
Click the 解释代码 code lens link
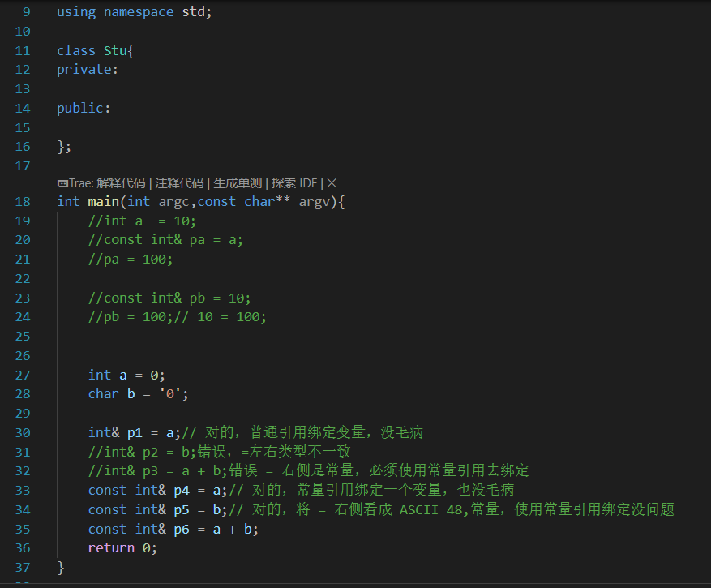(x=121, y=183)
